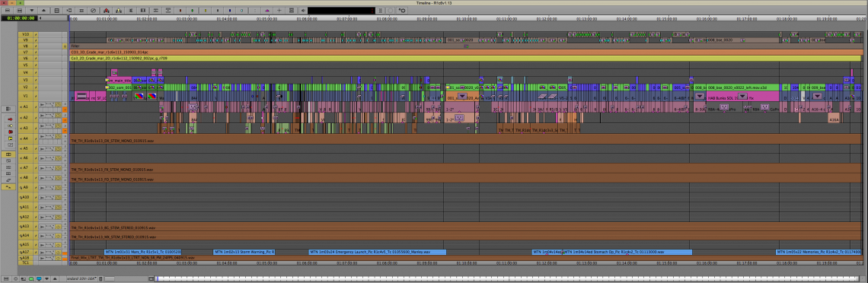Select the MTN 1m03v24 Emergency Launch clip
The height and width of the screenshot is (283, 868).
pyautogui.click(x=377, y=252)
